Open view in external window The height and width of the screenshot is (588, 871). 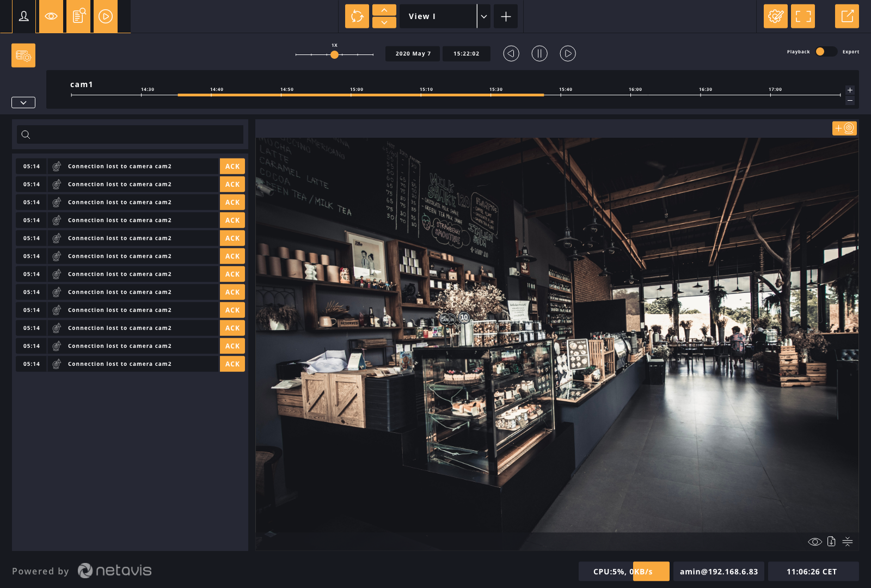(x=847, y=16)
